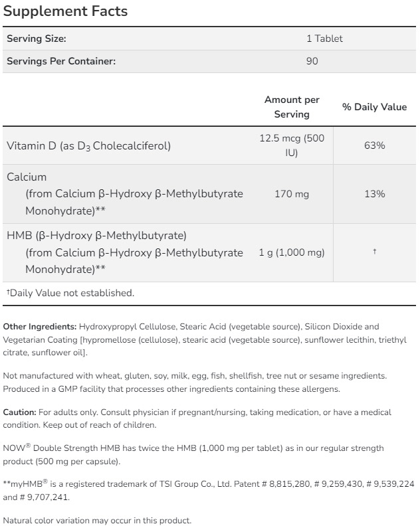Select the "1 Tablet" serving size value
Image resolution: width=420 pixels, height=526 pixels.
(x=324, y=39)
